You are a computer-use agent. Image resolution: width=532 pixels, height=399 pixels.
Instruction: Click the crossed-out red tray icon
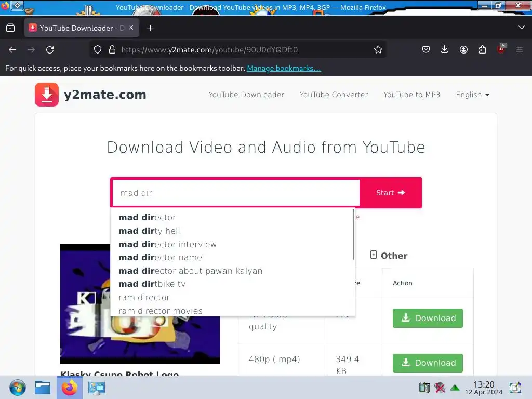point(440,388)
